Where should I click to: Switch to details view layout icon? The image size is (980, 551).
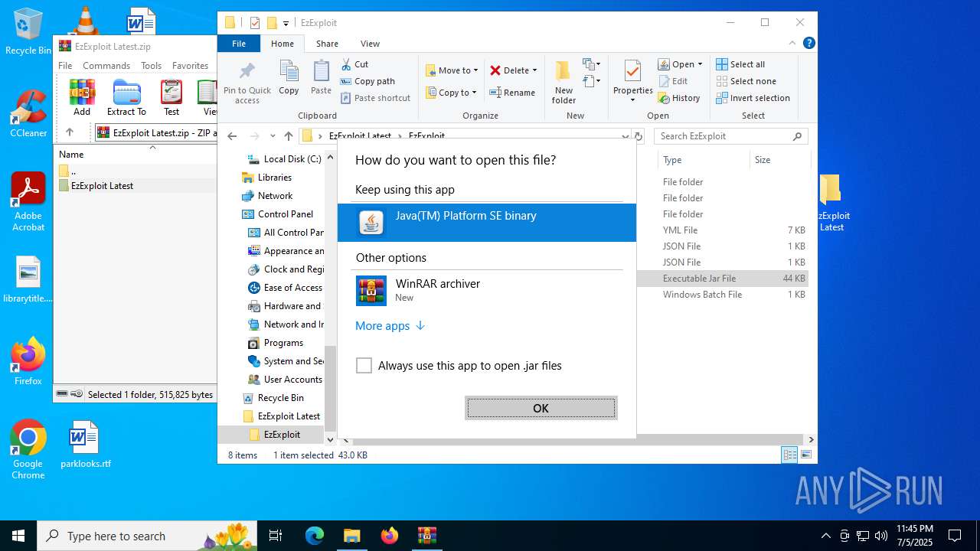coord(789,455)
